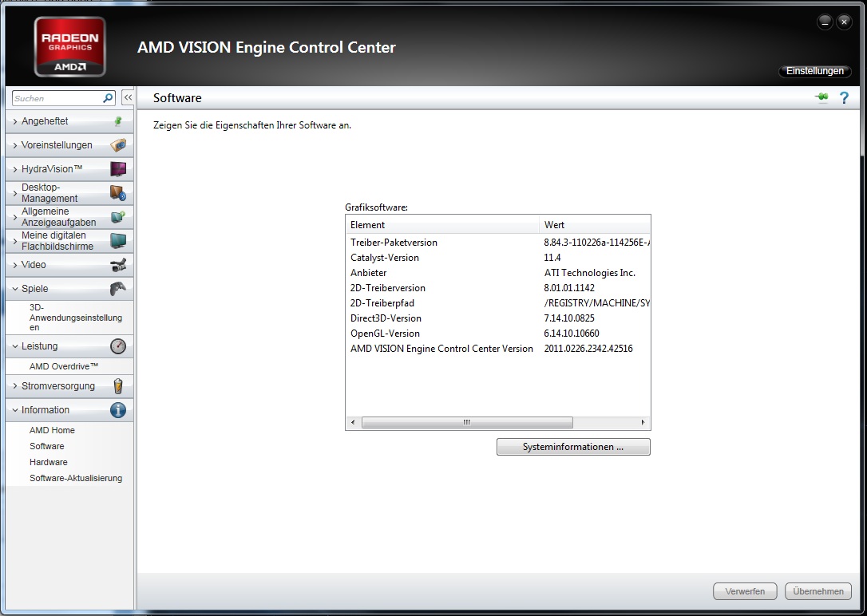Click the value 6.14.10.10660
The height and width of the screenshot is (616, 867).
click(x=572, y=334)
